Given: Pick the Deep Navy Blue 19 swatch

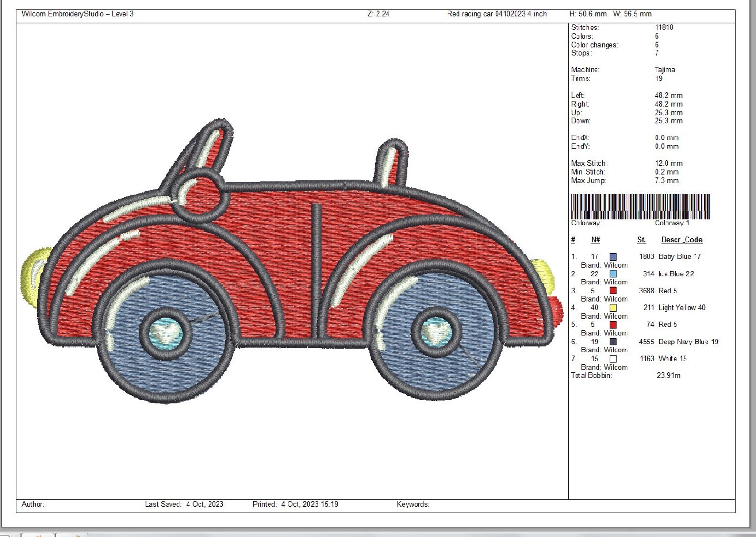Looking at the screenshot, I should [613, 342].
